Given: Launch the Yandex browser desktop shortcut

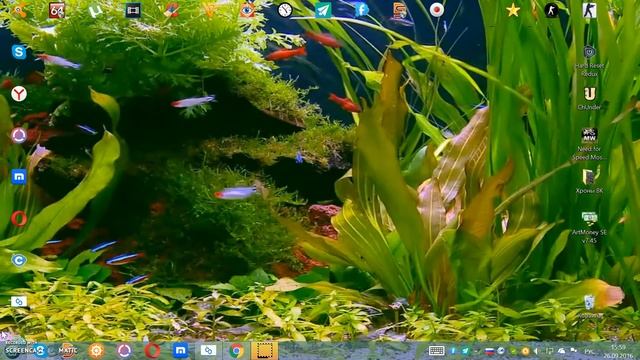Looking at the screenshot, I should 19,94.
